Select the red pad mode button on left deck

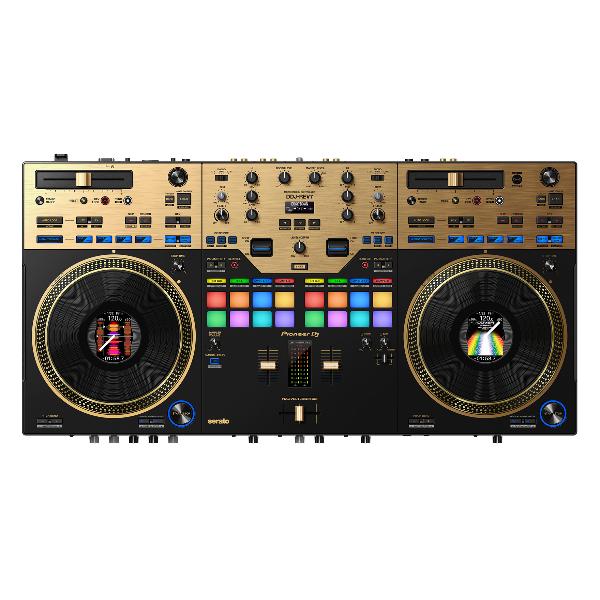pos(285,281)
